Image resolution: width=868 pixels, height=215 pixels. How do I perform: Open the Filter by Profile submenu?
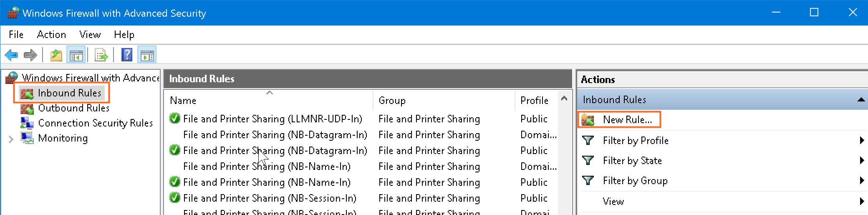635,141
